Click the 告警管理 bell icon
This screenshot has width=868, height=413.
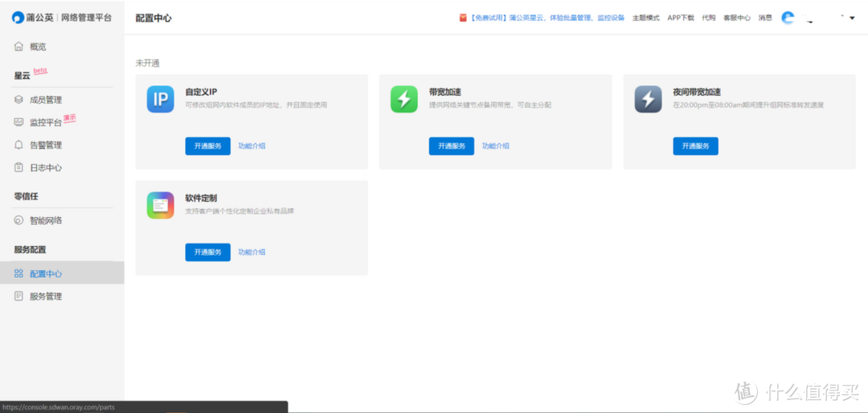(18, 145)
